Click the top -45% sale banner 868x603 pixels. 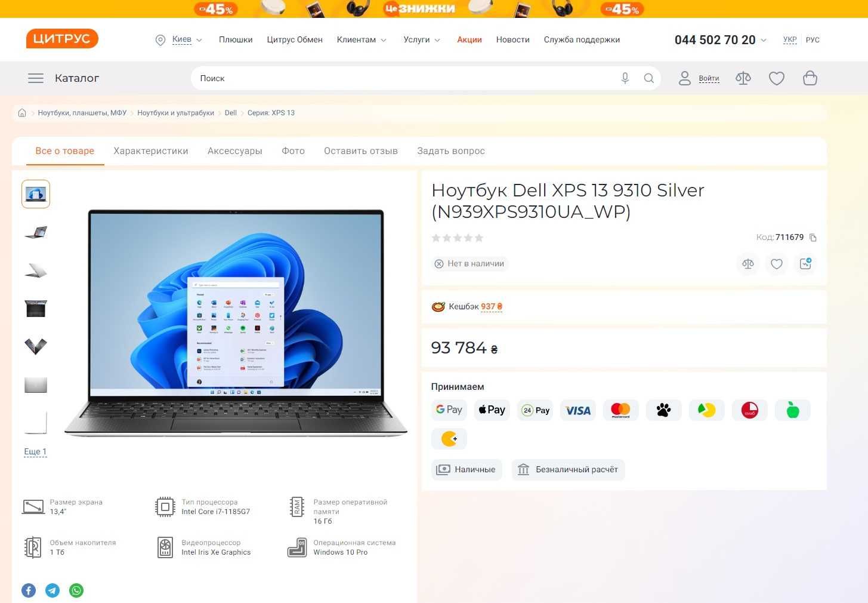(x=434, y=9)
